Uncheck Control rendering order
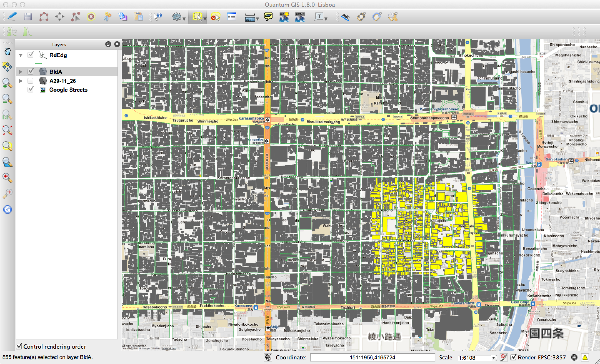 pyautogui.click(x=19, y=346)
